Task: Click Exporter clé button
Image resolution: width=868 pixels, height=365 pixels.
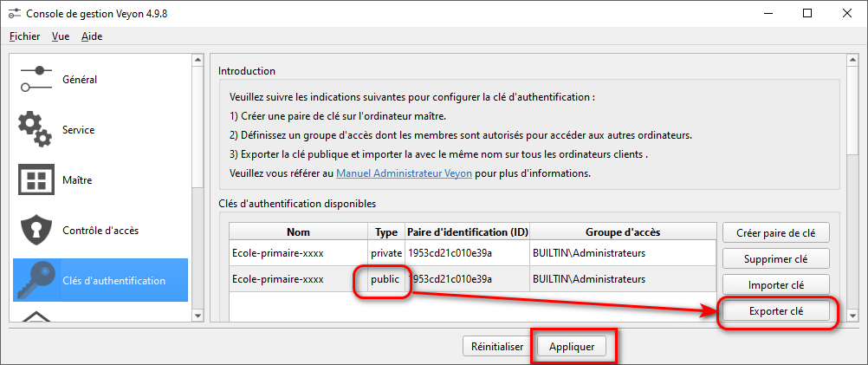Action: [x=776, y=310]
